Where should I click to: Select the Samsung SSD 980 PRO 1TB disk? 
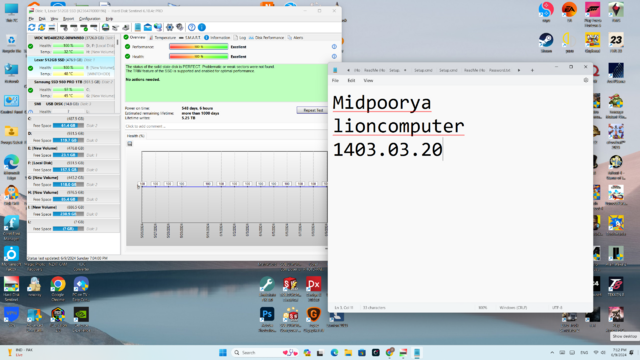coord(71,89)
